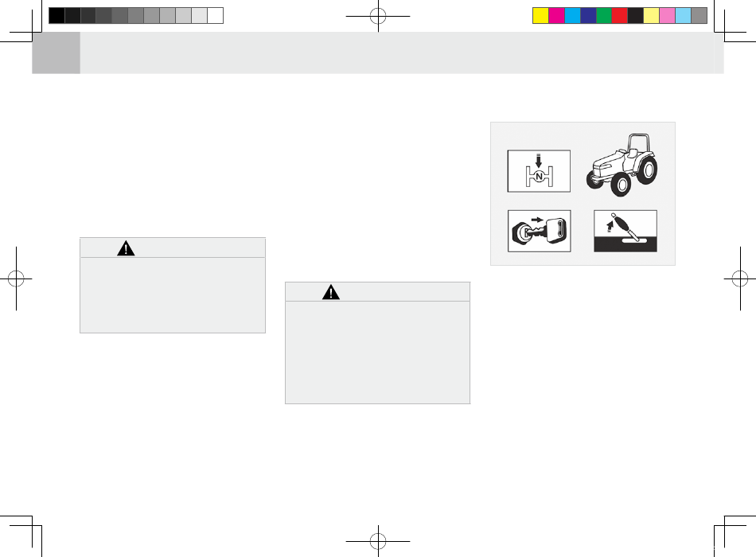
Task: Click the top center registration crosshair mark
Action: [378, 16]
